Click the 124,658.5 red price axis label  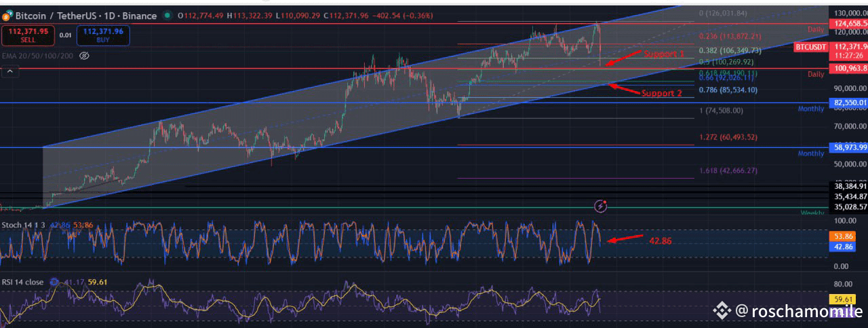(849, 24)
